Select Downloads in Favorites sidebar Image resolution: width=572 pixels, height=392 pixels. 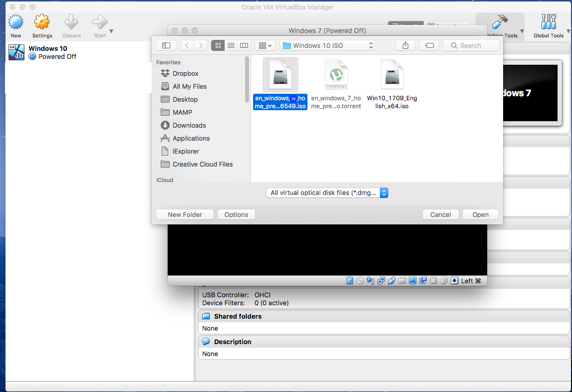pos(189,126)
